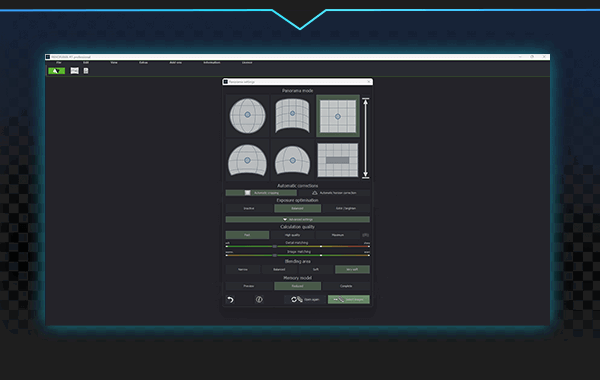Click the green toolbar button
The height and width of the screenshot is (380, 600).
(57, 71)
